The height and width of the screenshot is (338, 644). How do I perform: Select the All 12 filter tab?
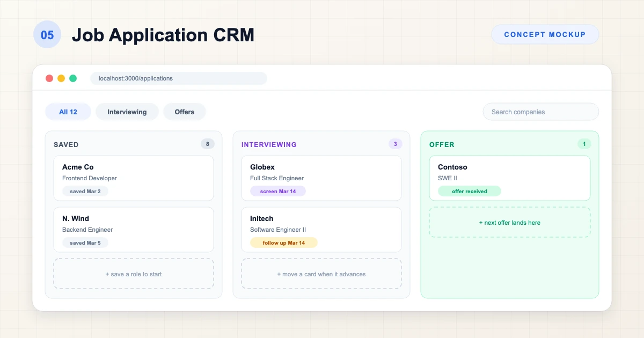[68, 112]
